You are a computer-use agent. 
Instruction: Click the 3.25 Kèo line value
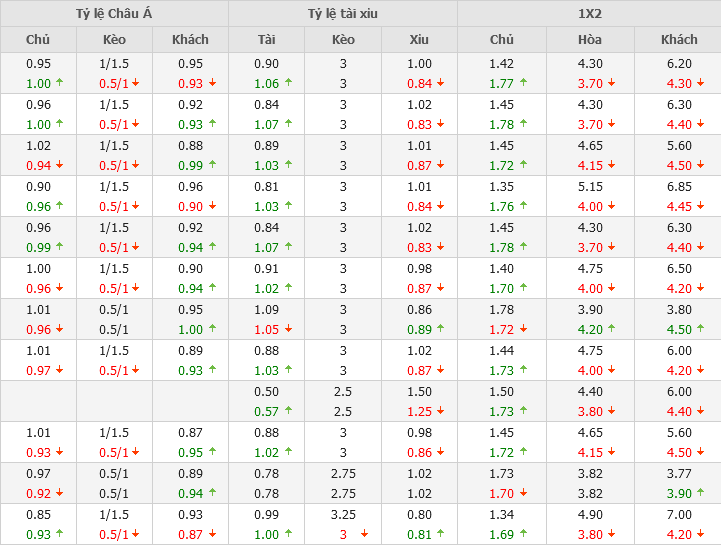point(343,514)
